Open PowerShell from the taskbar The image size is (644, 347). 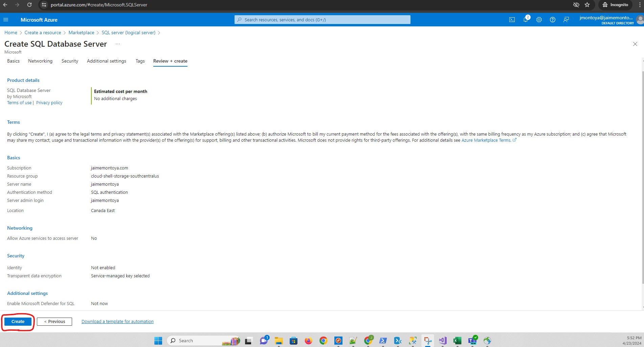click(x=383, y=341)
